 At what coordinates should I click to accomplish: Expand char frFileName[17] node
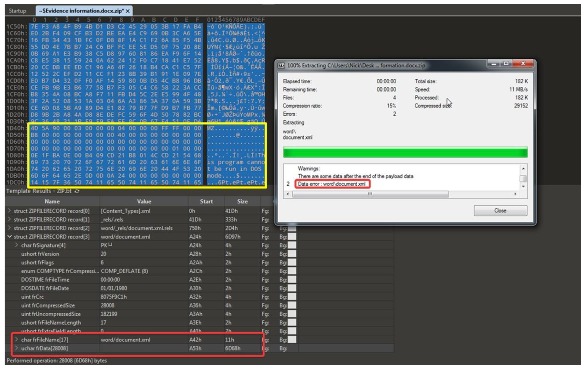(x=17, y=339)
